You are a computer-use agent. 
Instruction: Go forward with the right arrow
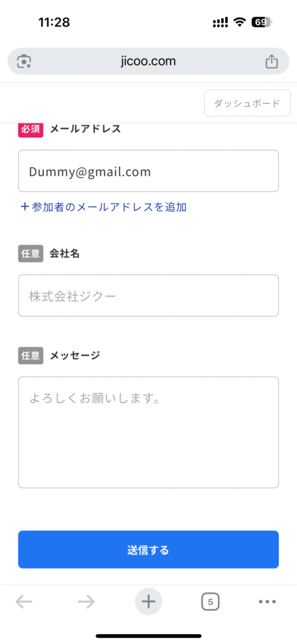coord(86,602)
